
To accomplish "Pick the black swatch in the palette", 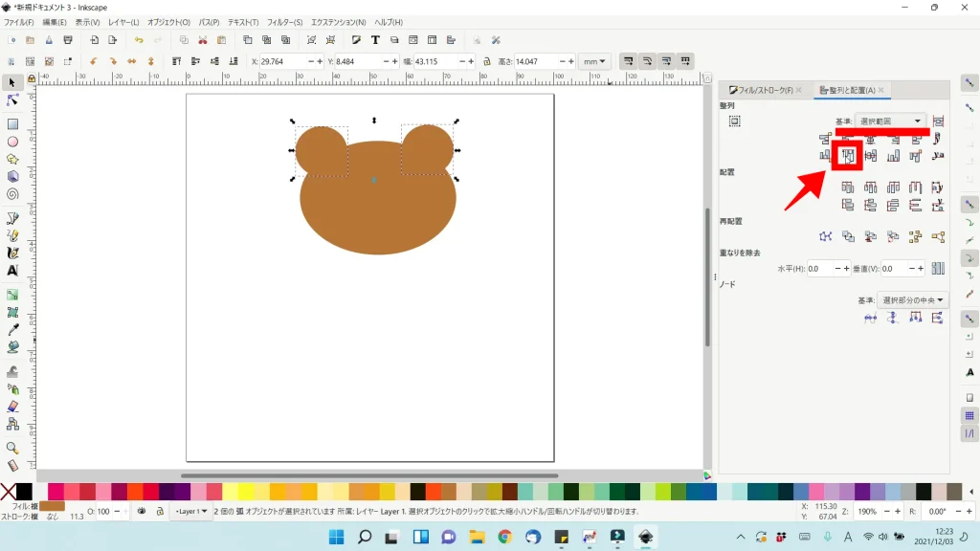I will pyautogui.click(x=24, y=491).
